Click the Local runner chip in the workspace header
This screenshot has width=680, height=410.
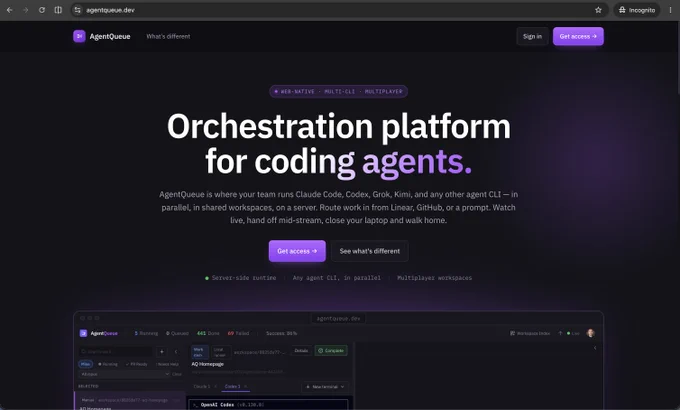coord(220,352)
